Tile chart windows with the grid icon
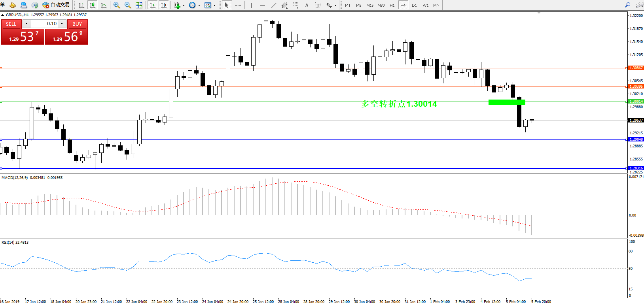The height and width of the screenshot is (305, 644). click(x=139, y=5)
